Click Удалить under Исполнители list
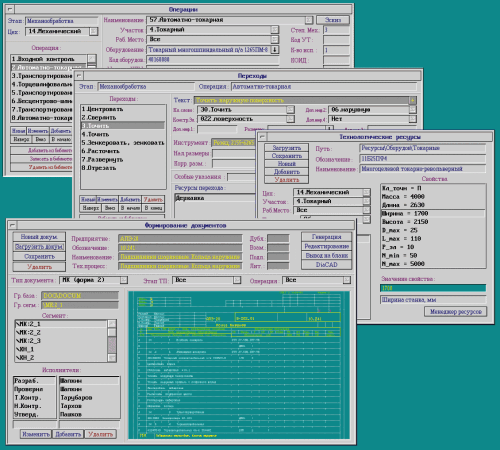 [101, 434]
